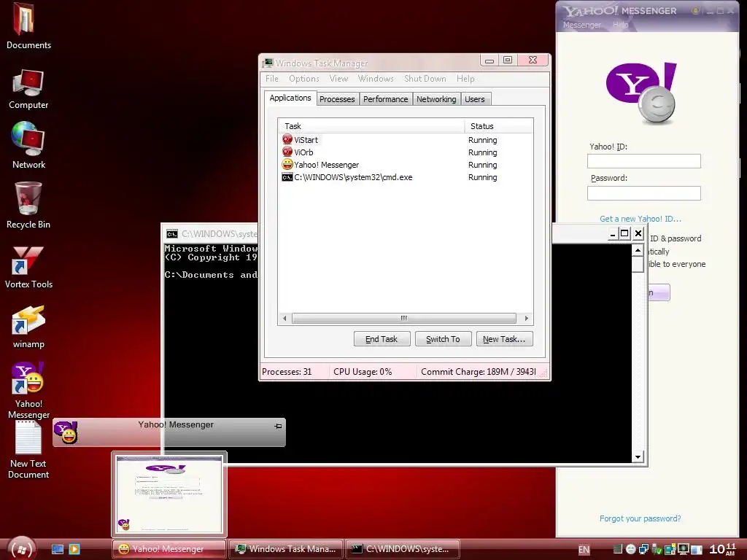Click the taskbar clock showing 10:11 AM
The width and height of the screenshot is (747, 560).
pyautogui.click(x=723, y=549)
